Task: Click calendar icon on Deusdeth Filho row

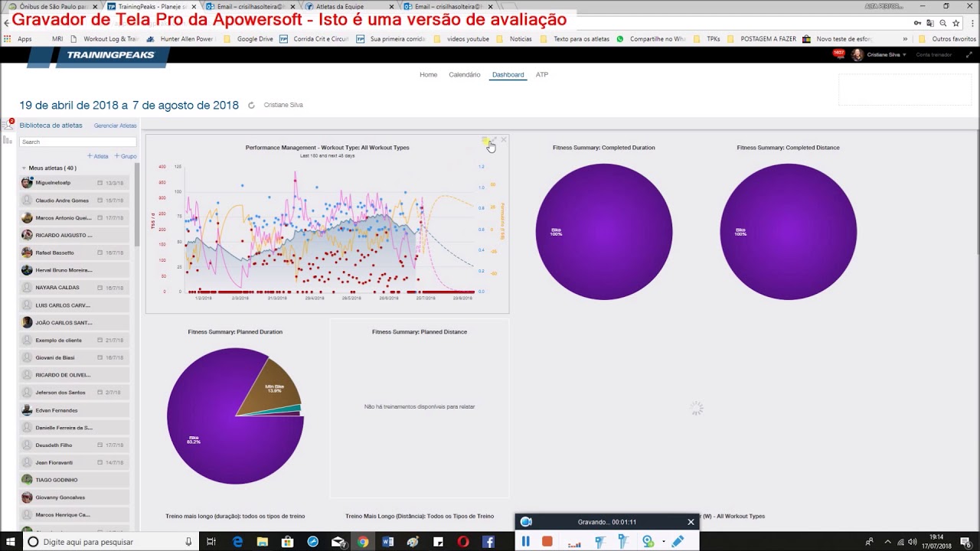Action: coord(100,445)
